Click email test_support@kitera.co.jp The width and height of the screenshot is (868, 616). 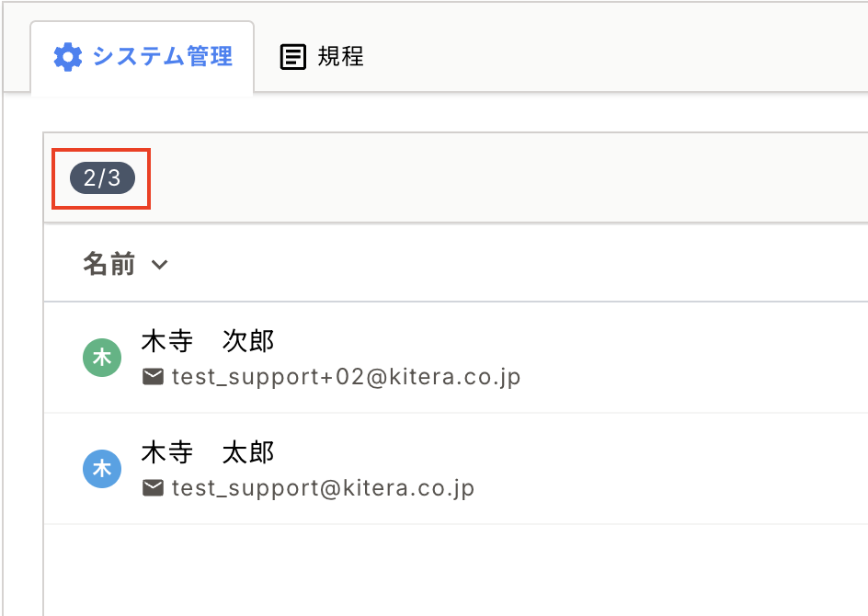[323, 487]
